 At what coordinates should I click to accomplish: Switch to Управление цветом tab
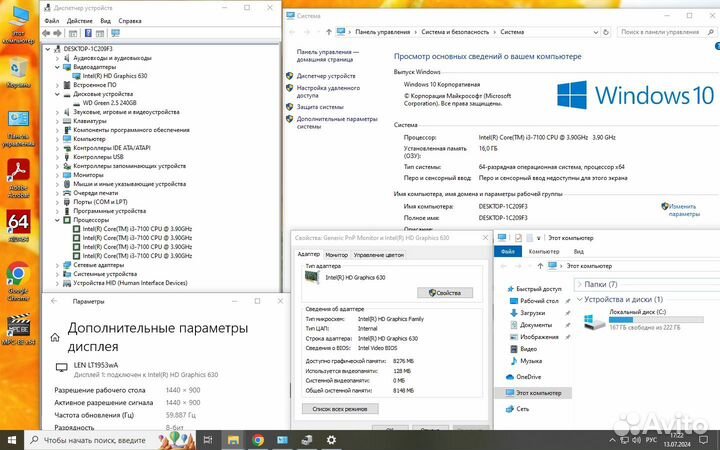(x=379, y=255)
